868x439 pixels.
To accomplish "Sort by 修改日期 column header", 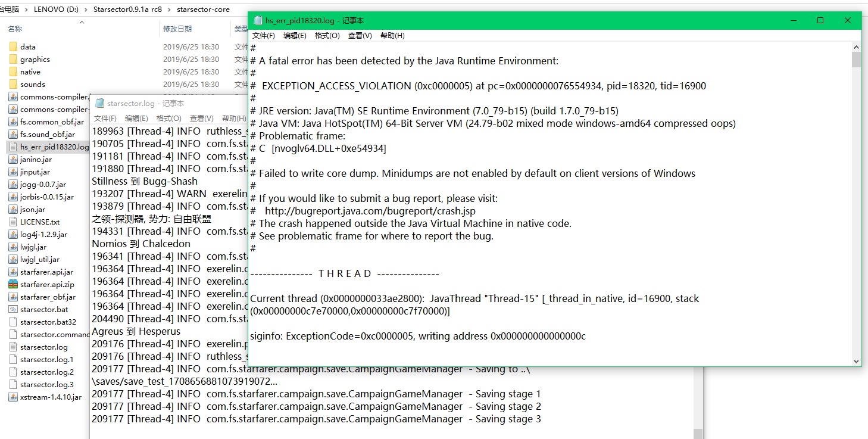I will point(177,29).
